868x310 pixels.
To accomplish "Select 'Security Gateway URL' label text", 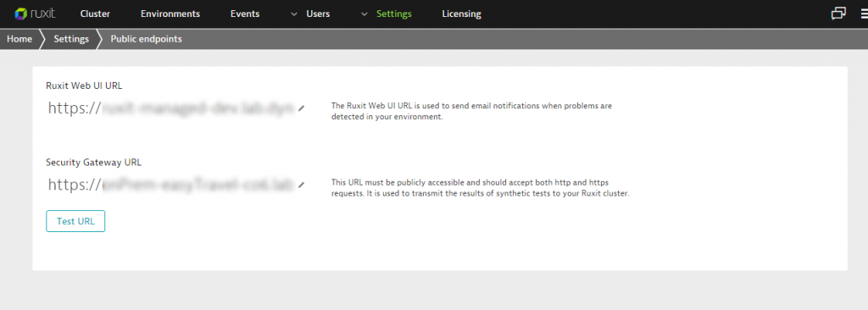I will point(93,162).
